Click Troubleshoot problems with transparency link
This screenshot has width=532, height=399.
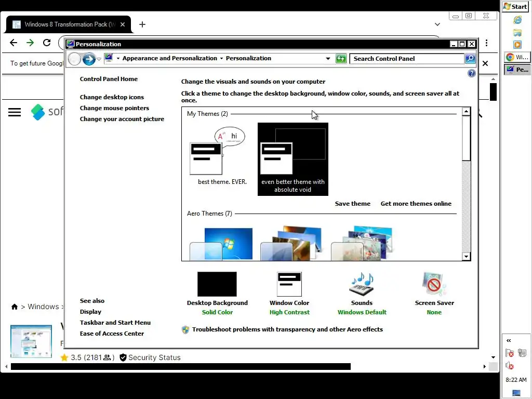tap(287, 329)
